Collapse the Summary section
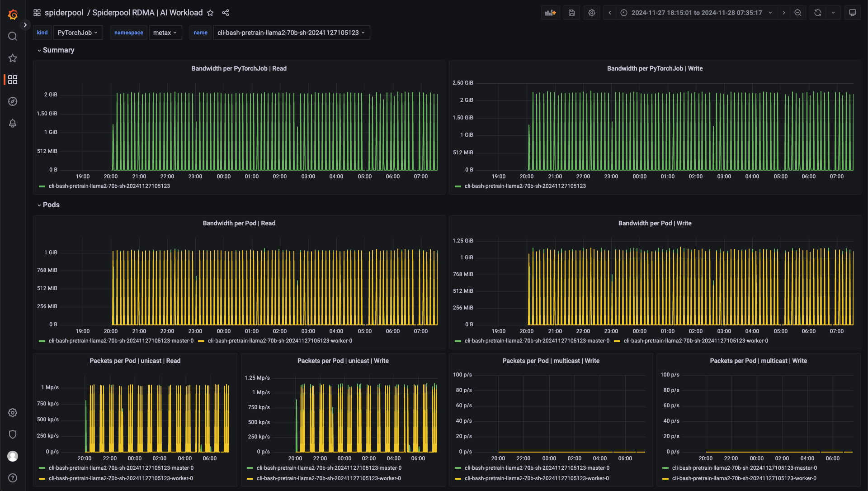This screenshot has height=491, width=868. 55,50
